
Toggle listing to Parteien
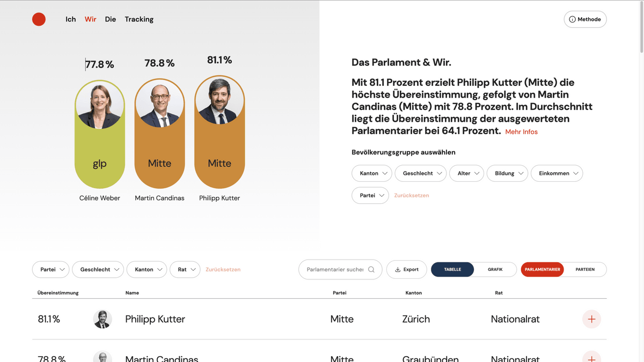tap(585, 270)
